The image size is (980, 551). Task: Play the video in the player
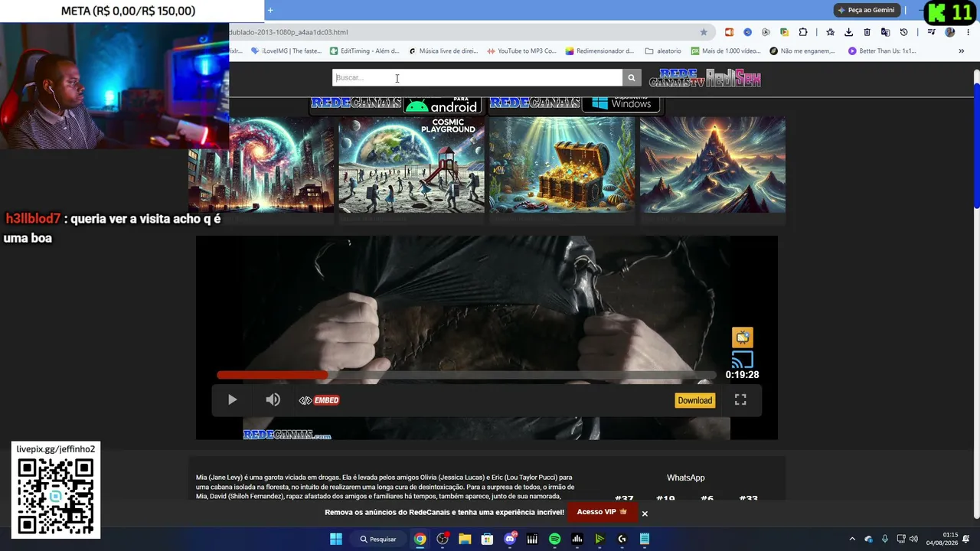(232, 399)
